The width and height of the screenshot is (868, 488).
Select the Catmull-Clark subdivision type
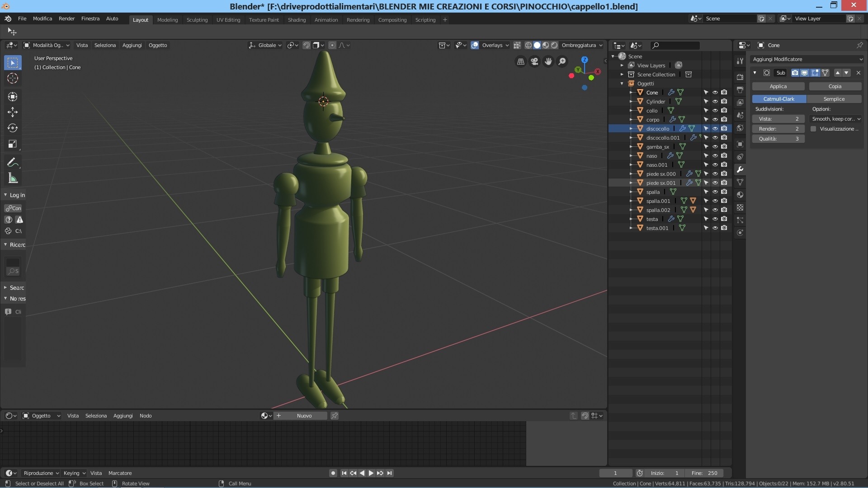click(x=779, y=99)
